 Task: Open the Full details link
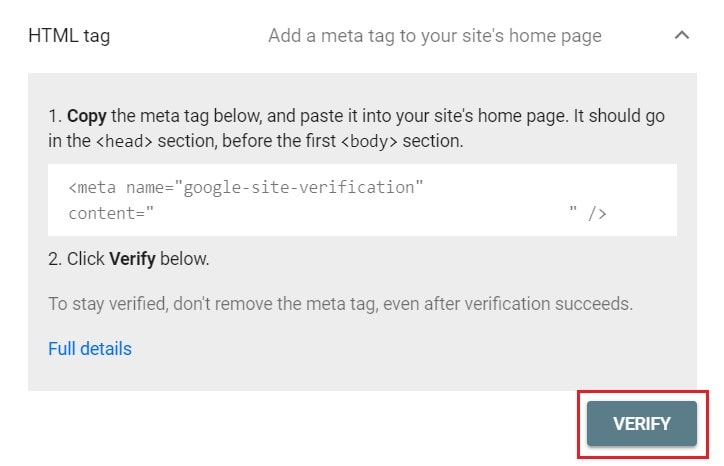(x=90, y=349)
